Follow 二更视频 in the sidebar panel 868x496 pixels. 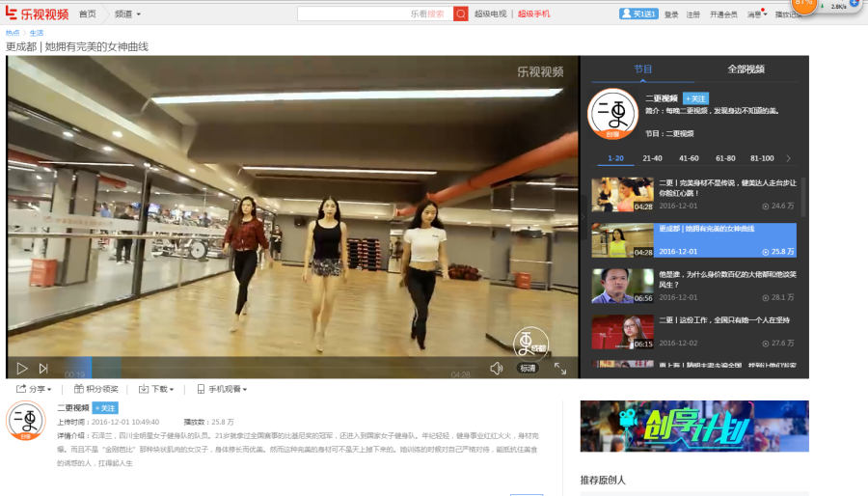(x=695, y=98)
